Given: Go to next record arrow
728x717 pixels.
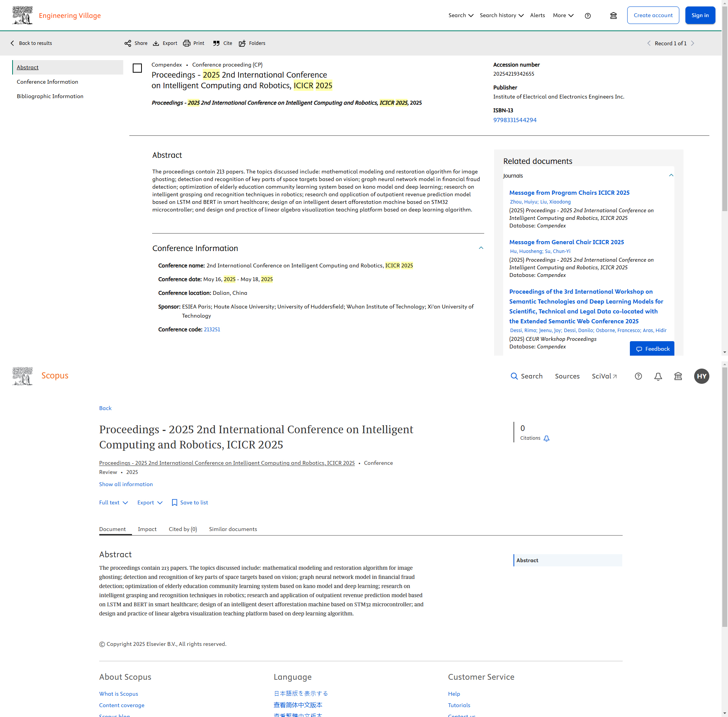Looking at the screenshot, I should point(693,43).
